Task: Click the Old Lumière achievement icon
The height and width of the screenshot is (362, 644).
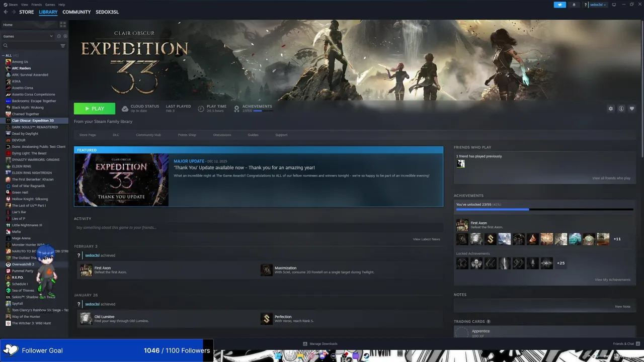Action: click(x=86, y=319)
